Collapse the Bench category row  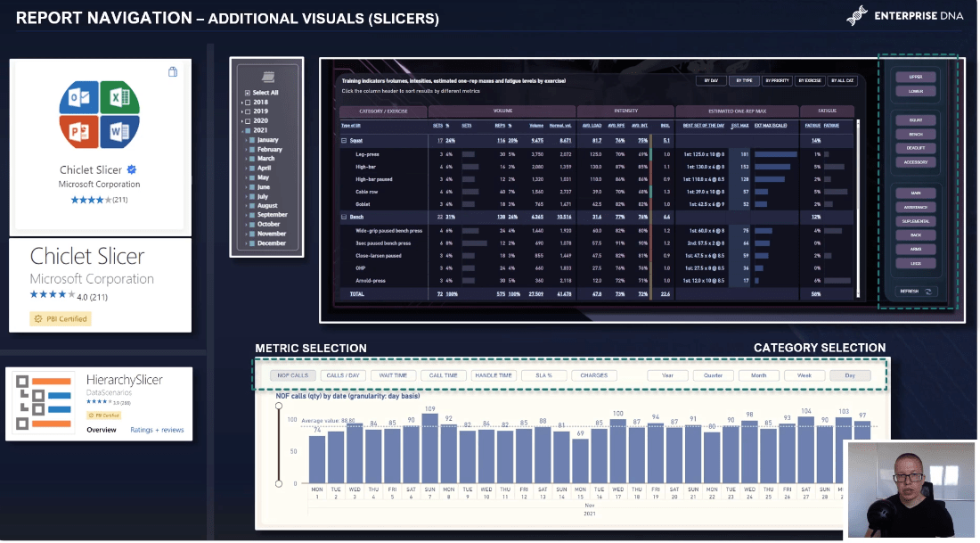click(x=345, y=217)
